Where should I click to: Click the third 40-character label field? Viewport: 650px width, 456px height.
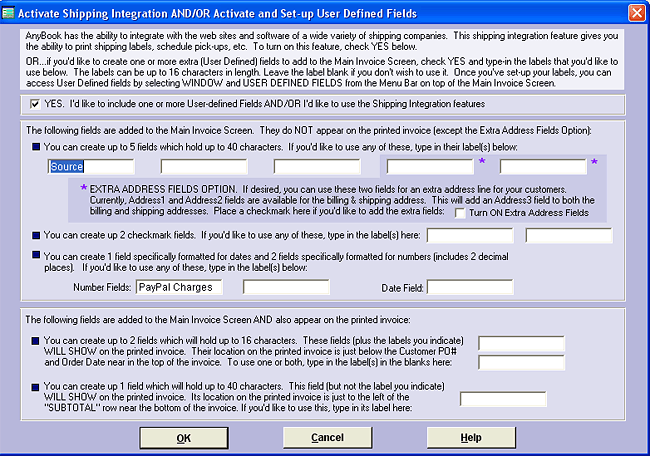(x=316, y=166)
